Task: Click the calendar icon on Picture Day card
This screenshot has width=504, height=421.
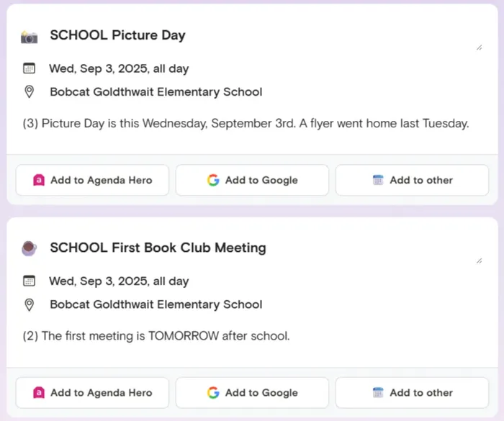Action: [x=29, y=69]
